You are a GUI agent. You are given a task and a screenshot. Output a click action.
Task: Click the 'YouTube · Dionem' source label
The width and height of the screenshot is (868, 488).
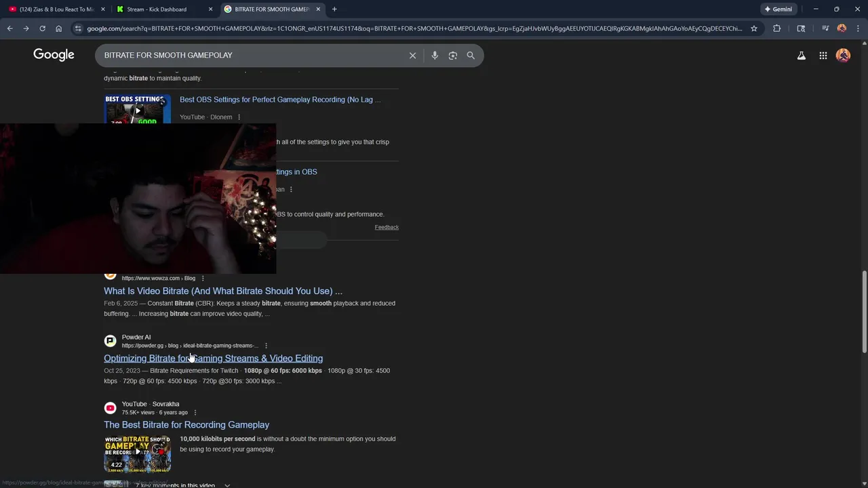[x=206, y=117]
